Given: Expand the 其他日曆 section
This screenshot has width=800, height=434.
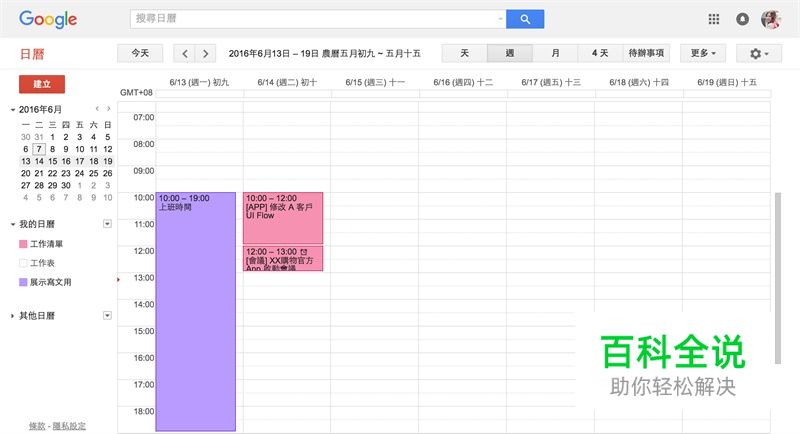Looking at the screenshot, I should pyautogui.click(x=12, y=316).
